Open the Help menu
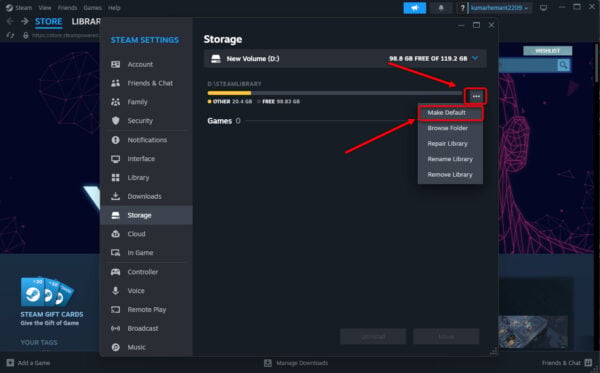600x373 pixels. pos(114,8)
